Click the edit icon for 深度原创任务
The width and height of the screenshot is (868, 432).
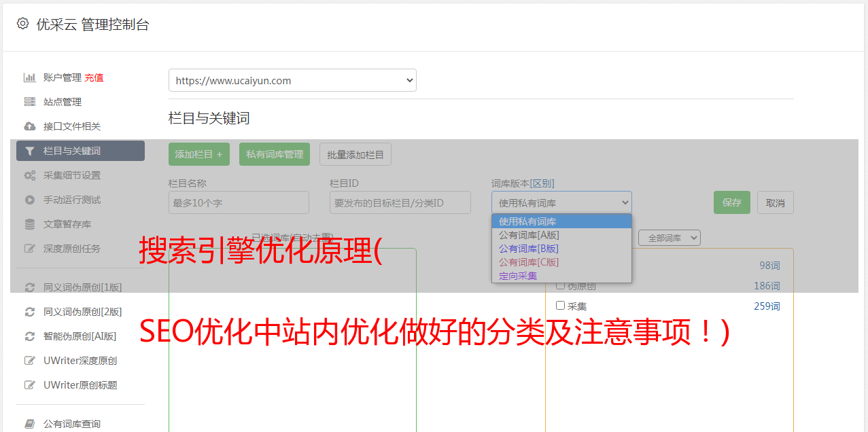point(30,249)
